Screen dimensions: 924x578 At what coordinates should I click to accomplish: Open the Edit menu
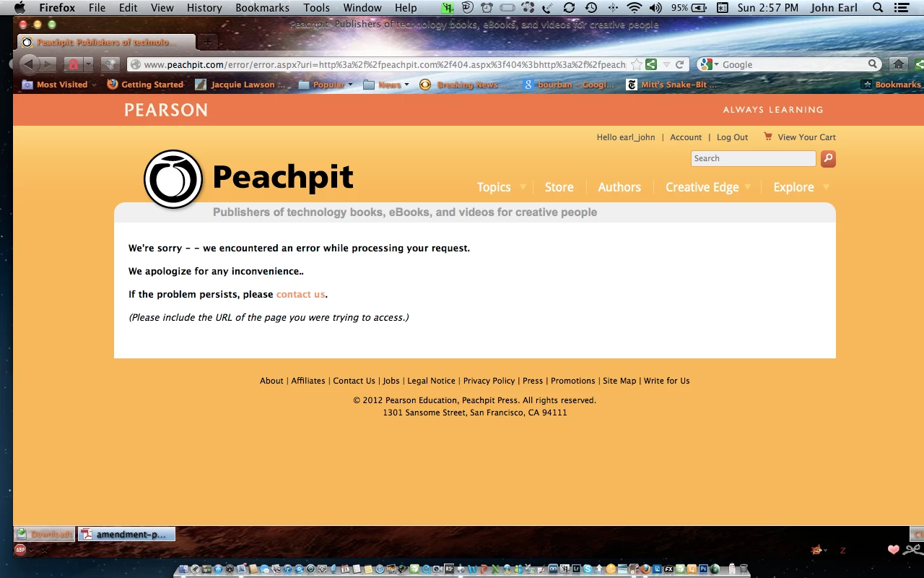pos(128,8)
